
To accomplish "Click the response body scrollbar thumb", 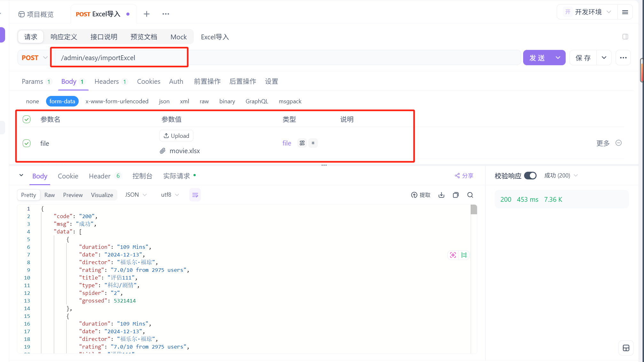I will [474, 210].
